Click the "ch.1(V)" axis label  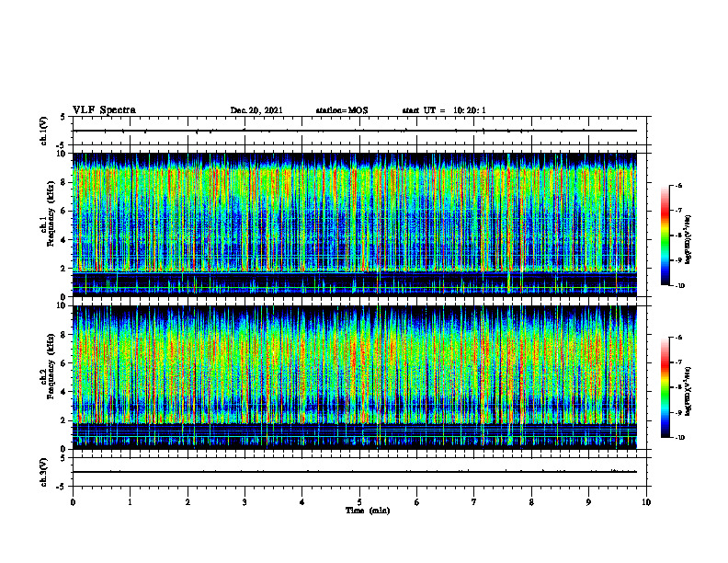click(43, 131)
